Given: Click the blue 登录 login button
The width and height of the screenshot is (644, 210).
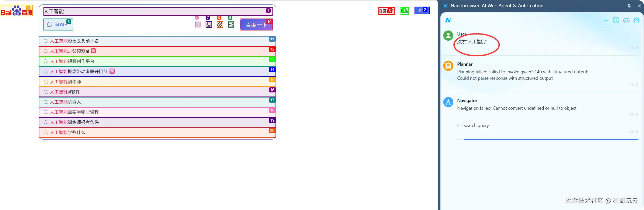Looking at the screenshot, I should tap(422, 10).
